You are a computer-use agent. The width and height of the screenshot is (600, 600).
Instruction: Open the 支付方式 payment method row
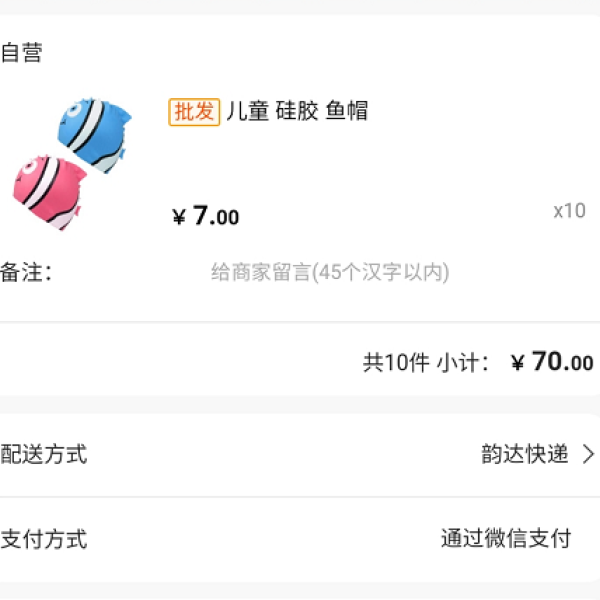300,539
